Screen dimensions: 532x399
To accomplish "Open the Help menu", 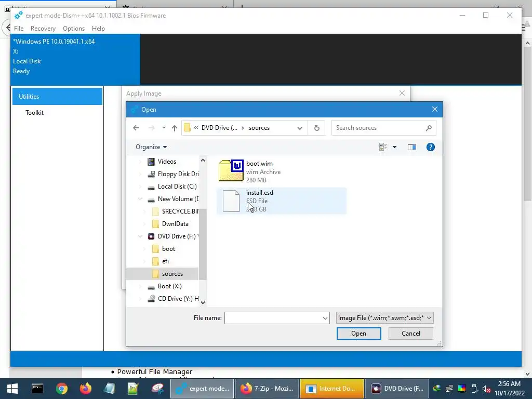I will 98,29.
